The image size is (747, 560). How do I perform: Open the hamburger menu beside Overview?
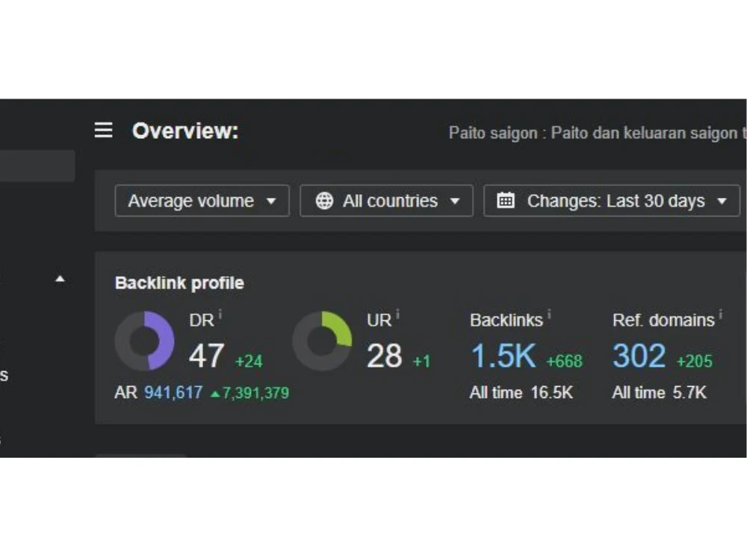point(103,130)
